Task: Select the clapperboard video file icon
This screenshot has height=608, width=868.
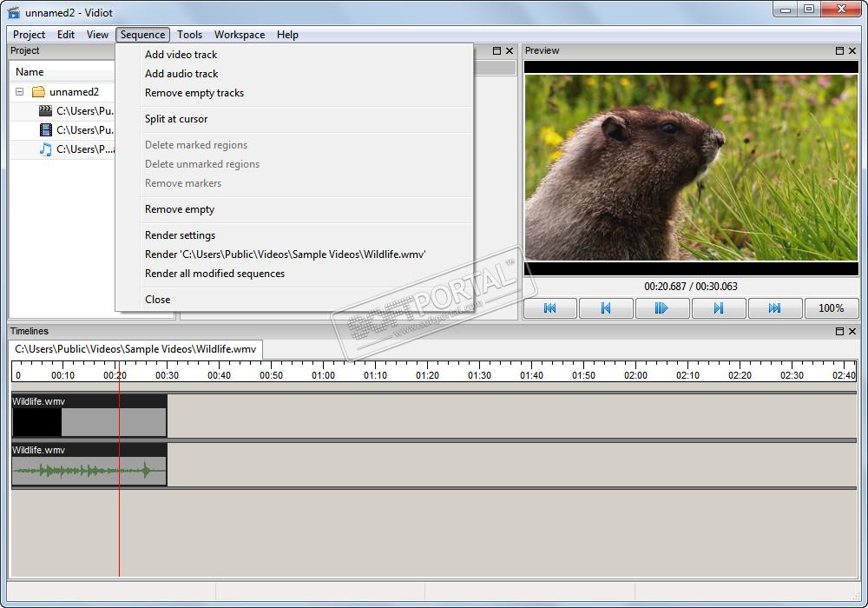Action: click(x=46, y=111)
